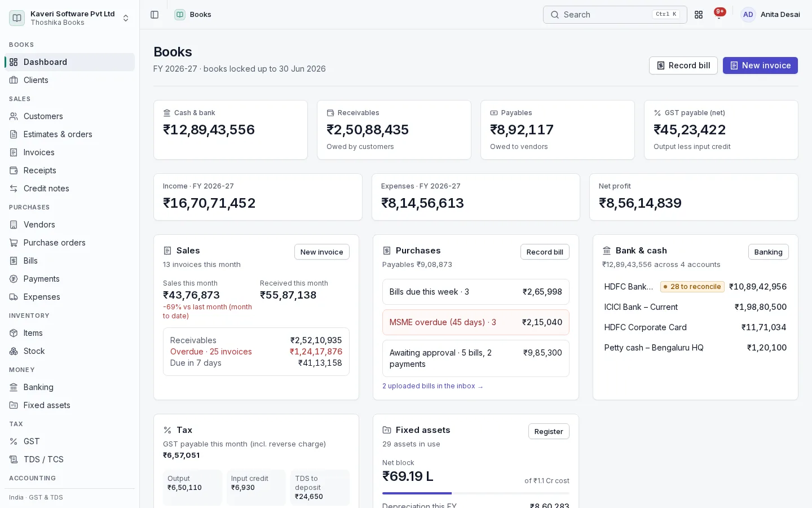
Task: Click Overdue · 25 invoices text
Action: coord(211,352)
